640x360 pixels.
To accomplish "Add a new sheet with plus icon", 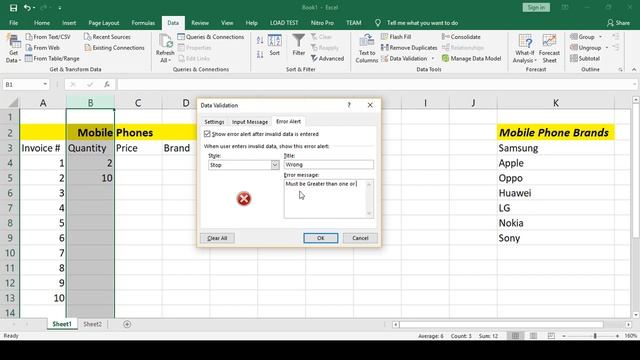I will pyautogui.click(x=127, y=324).
